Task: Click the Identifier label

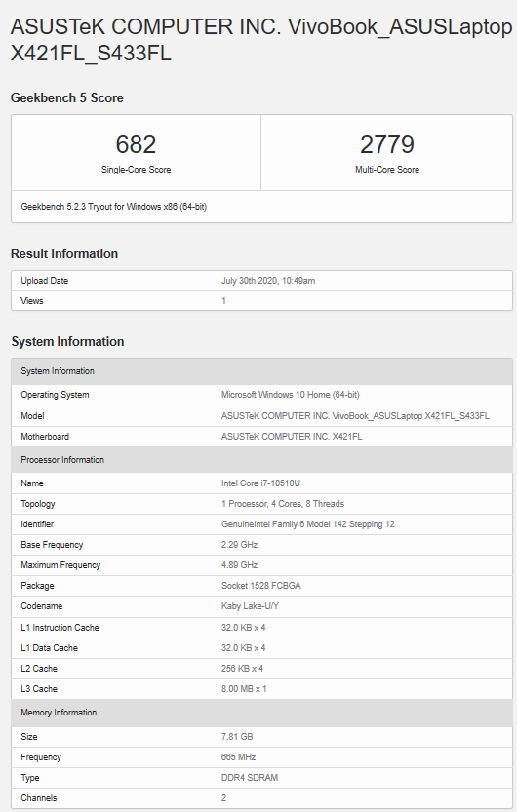Action: [37, 524]
